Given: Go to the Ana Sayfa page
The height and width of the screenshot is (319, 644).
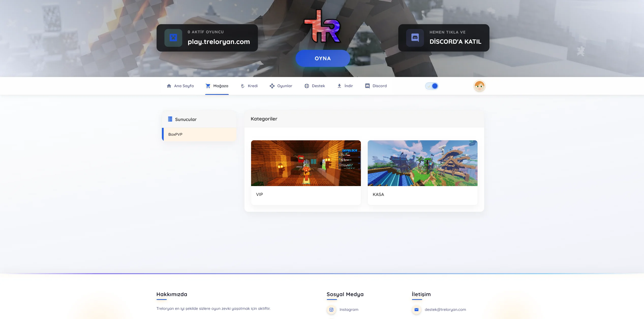Looking at the screenshot, I should 180,86.
